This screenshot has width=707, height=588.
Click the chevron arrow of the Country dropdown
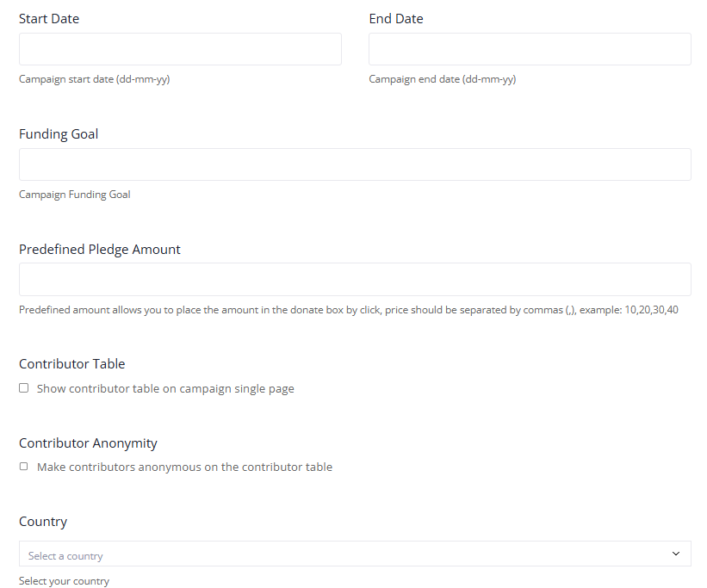(675, 554)
